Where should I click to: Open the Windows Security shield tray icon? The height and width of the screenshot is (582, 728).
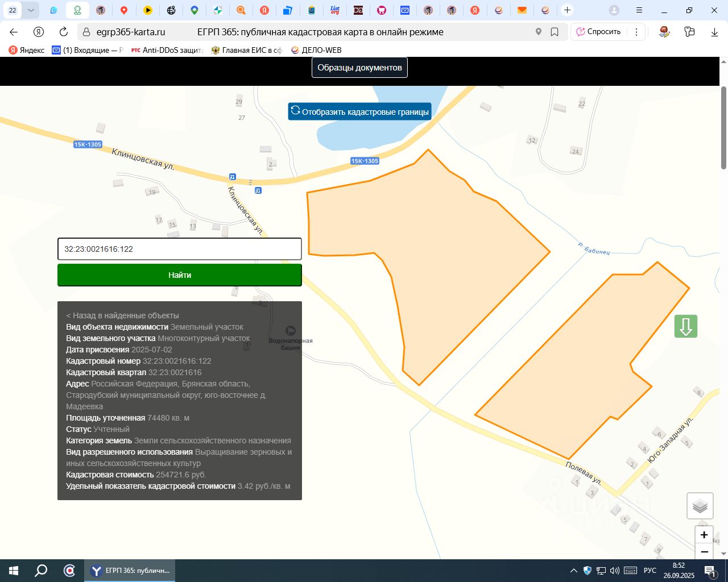[588, 571]
